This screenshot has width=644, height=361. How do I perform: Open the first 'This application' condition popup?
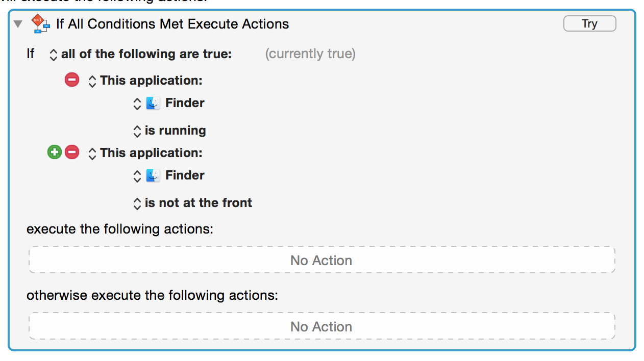145,81
